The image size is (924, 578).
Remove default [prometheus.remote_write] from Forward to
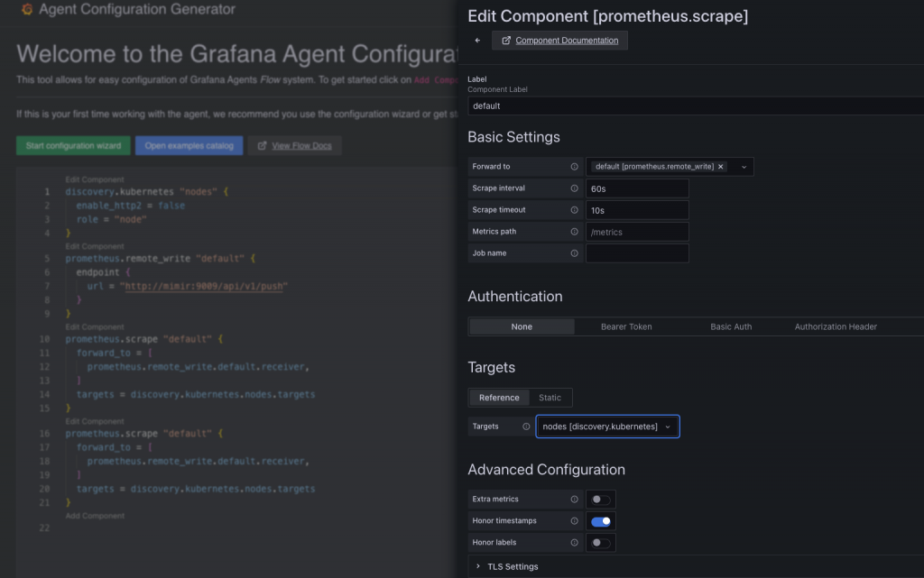(721, 167)
